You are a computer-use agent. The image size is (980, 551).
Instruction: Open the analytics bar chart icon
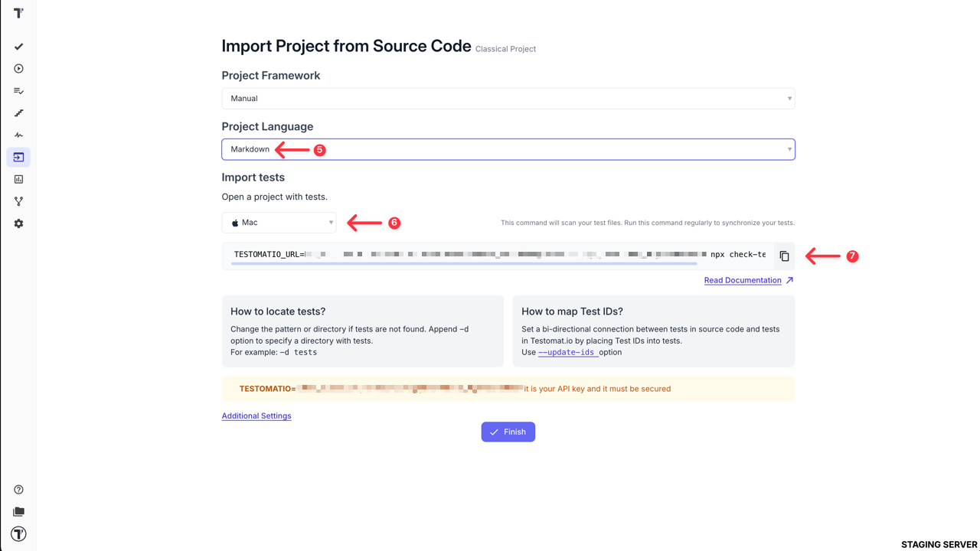point(18,179)
